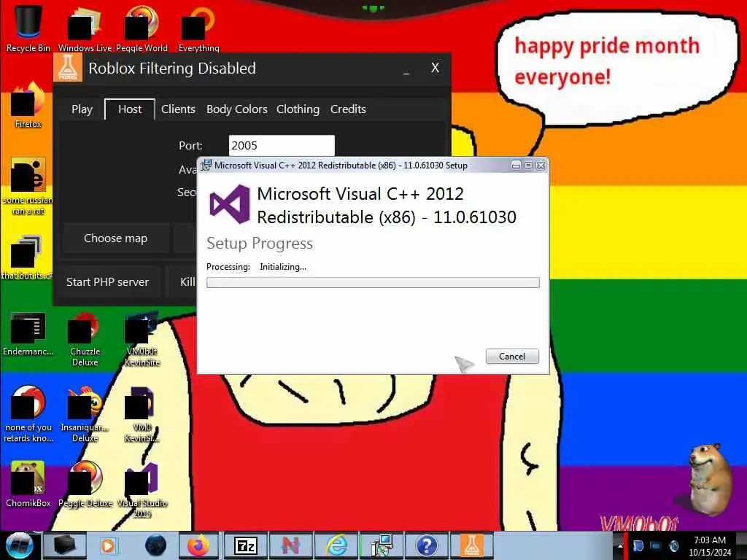Click the Visual Studio logo in the setup dialog
This screenshot has width=747, height=560.
230,204
